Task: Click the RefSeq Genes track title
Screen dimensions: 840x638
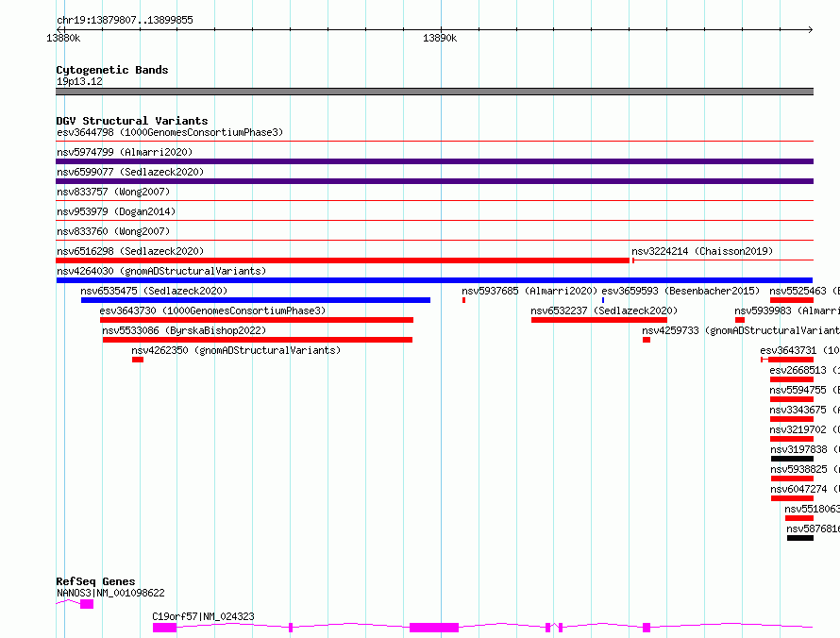Action: [95, 582]
